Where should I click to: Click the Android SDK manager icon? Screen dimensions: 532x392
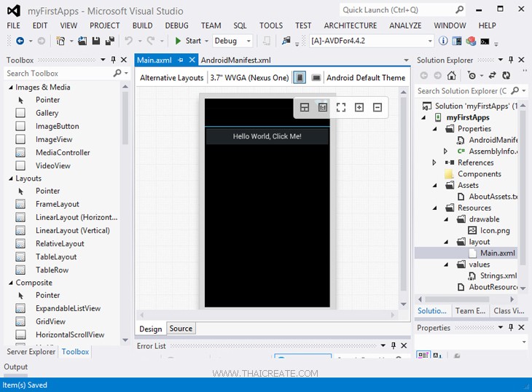[471, 41]
